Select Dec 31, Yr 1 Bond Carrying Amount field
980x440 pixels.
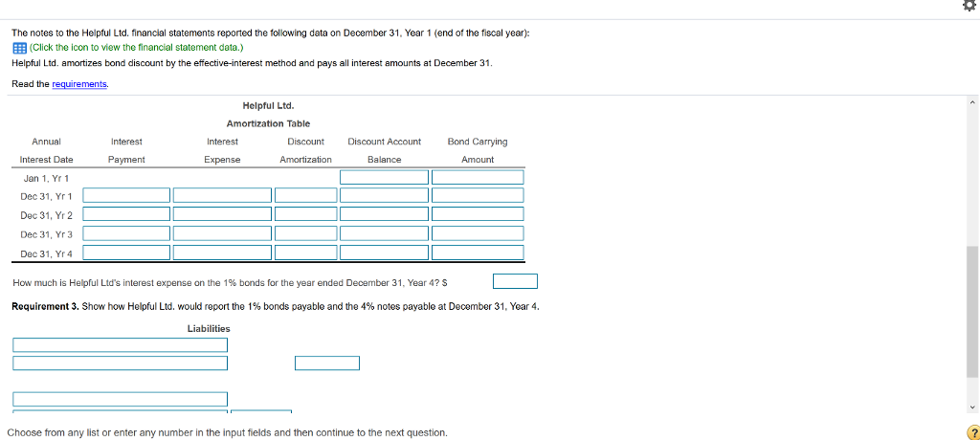(478, 195)
